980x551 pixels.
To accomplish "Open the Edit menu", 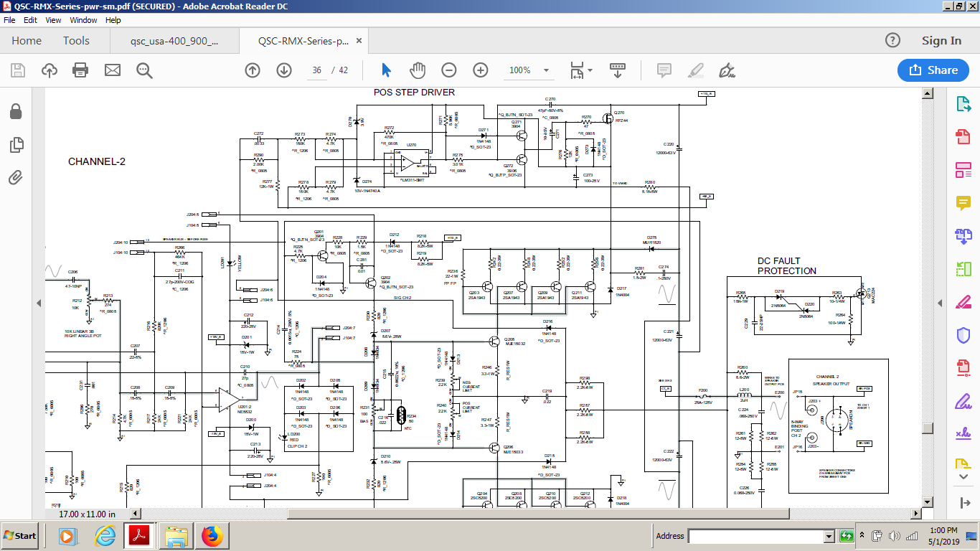I will (x=31, y=20).
